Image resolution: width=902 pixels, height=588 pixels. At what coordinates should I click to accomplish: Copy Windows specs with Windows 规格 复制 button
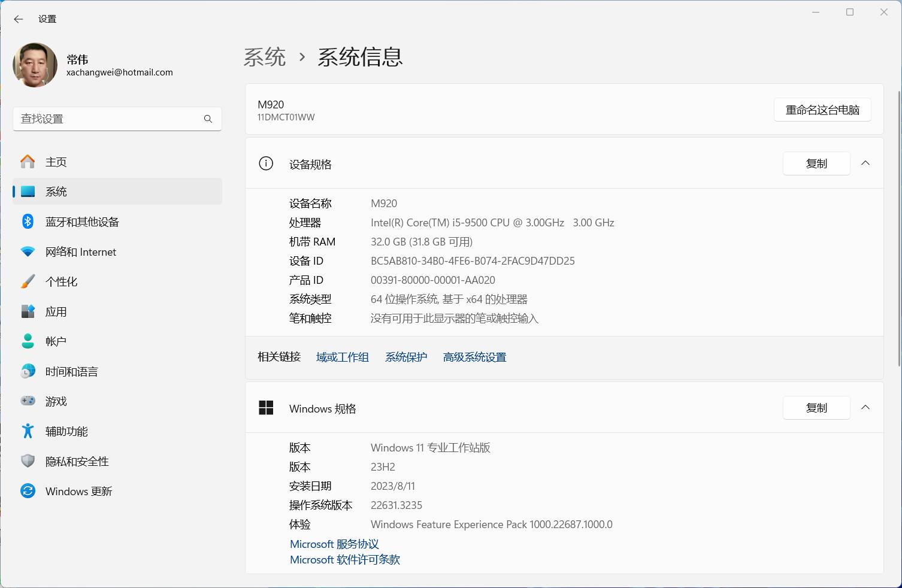pyautogui.click(x=816, y=408)
